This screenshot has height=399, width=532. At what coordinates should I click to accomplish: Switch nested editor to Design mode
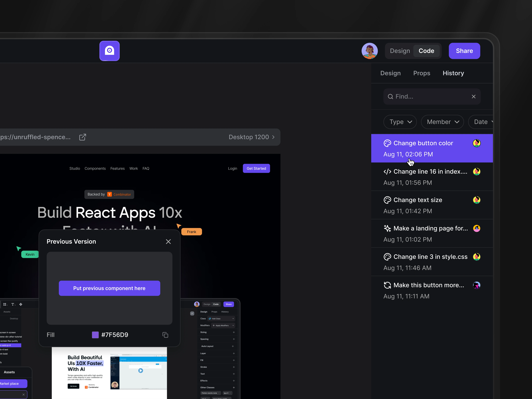[x=207, y=304]
